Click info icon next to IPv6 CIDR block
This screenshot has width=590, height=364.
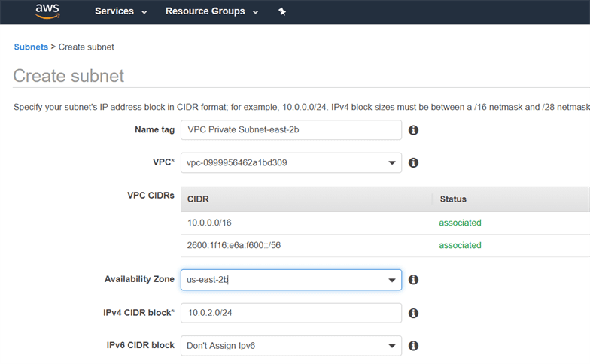tap(413, 346)
